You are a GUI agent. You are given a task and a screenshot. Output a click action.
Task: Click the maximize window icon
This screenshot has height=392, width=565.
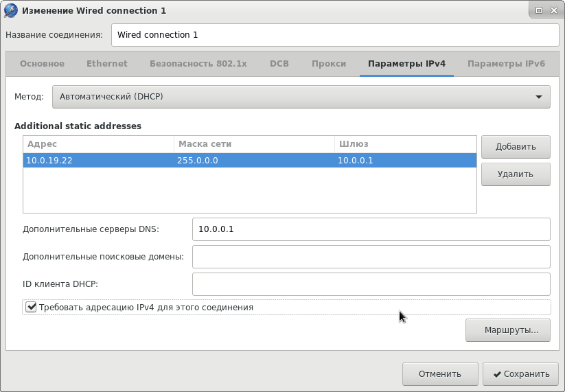[x=539, y=10]
